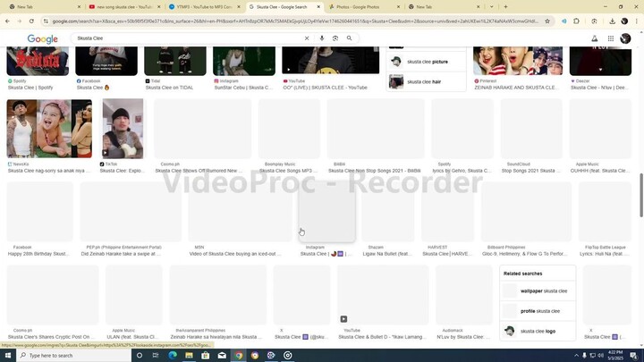Open Chrome three-dot menu
The image size is (644, 362).
coord(637,21)
